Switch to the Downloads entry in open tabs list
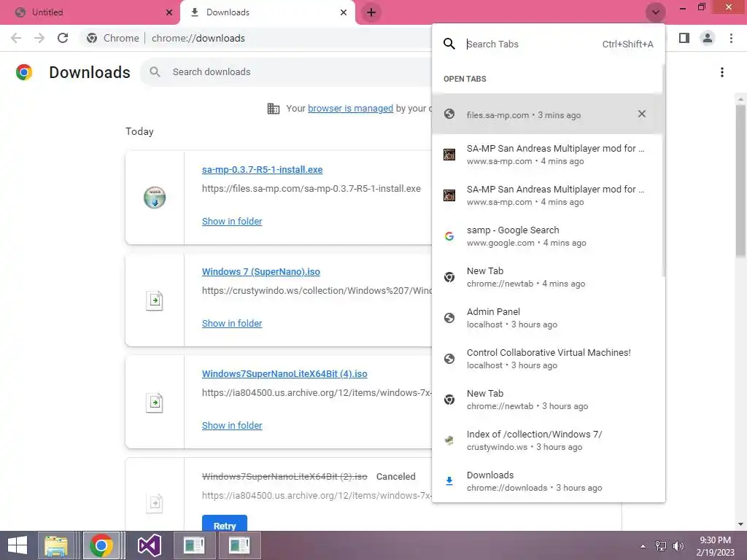 (547, 481)
